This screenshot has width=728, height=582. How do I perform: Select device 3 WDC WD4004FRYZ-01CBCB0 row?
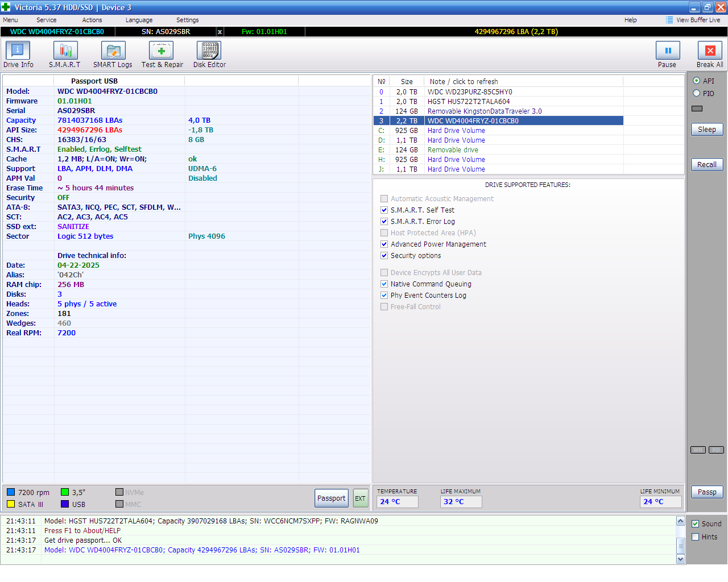tap(499, 121)
